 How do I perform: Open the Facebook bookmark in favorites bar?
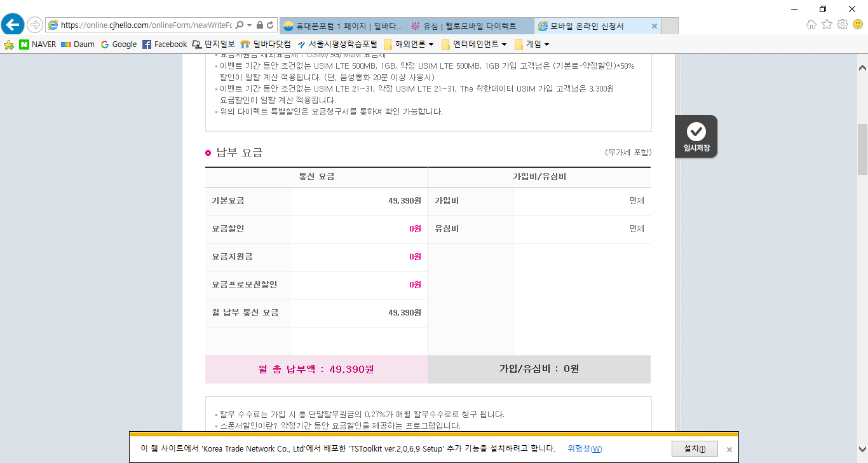pos(164,45)
